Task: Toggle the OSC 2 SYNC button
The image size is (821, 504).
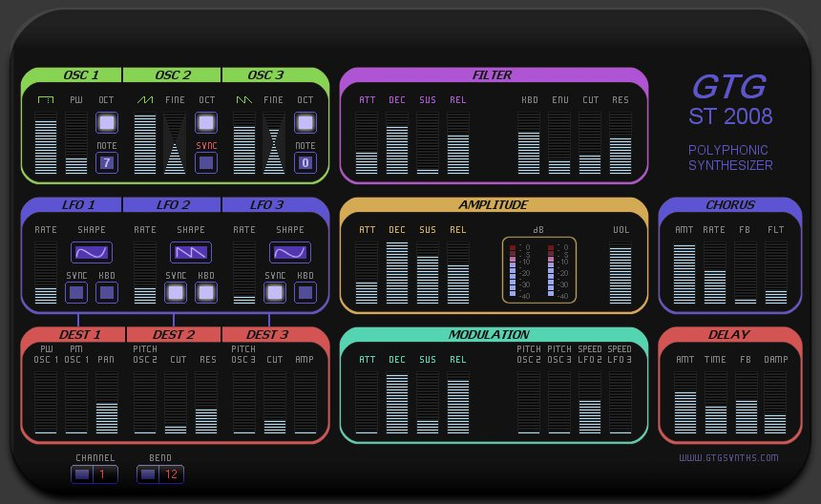Action: [x=206, y=162]
